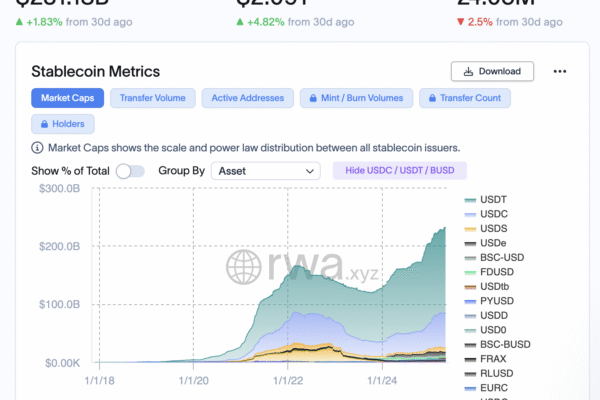Screen dimensions: 600x400
Task: Click the 1/1/20 x-axis date label
Action: click(x=194, y=381)
